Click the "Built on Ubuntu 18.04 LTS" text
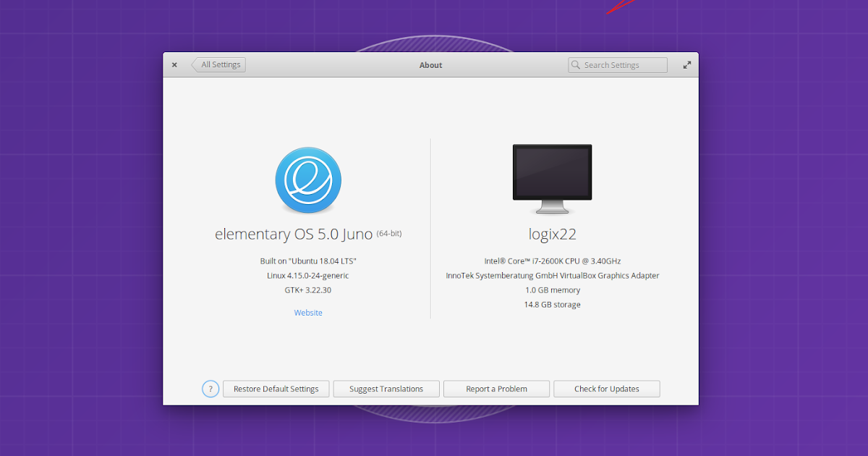868x456 pixels. (308, 261)
